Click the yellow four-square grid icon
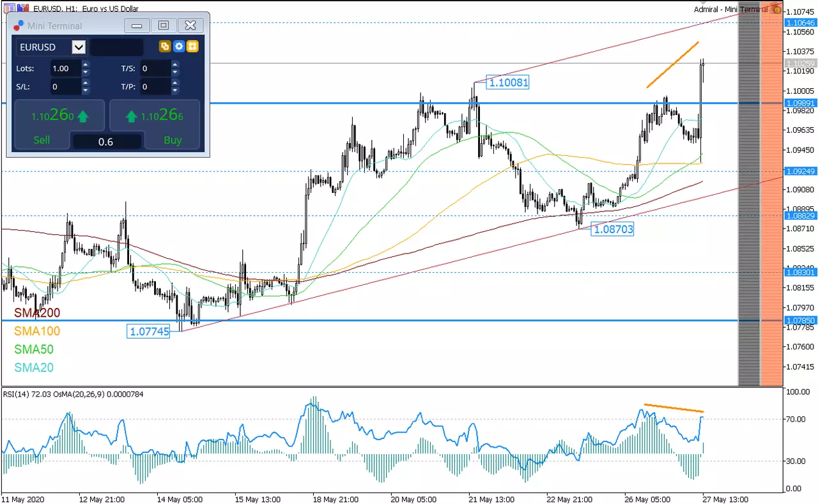The width and height of the screenshot is (818, 504). (192, 47)
